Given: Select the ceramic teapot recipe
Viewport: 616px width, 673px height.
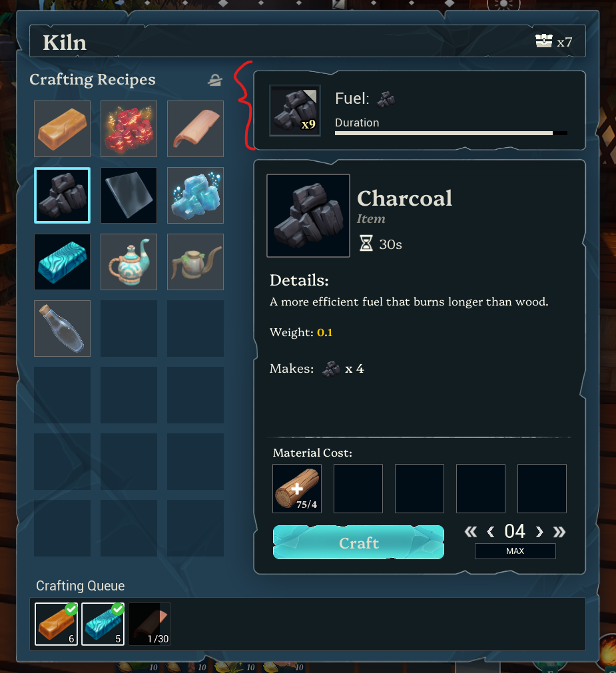Looking at the screenshot, I should pyautogui.click(x=129, y=262).
